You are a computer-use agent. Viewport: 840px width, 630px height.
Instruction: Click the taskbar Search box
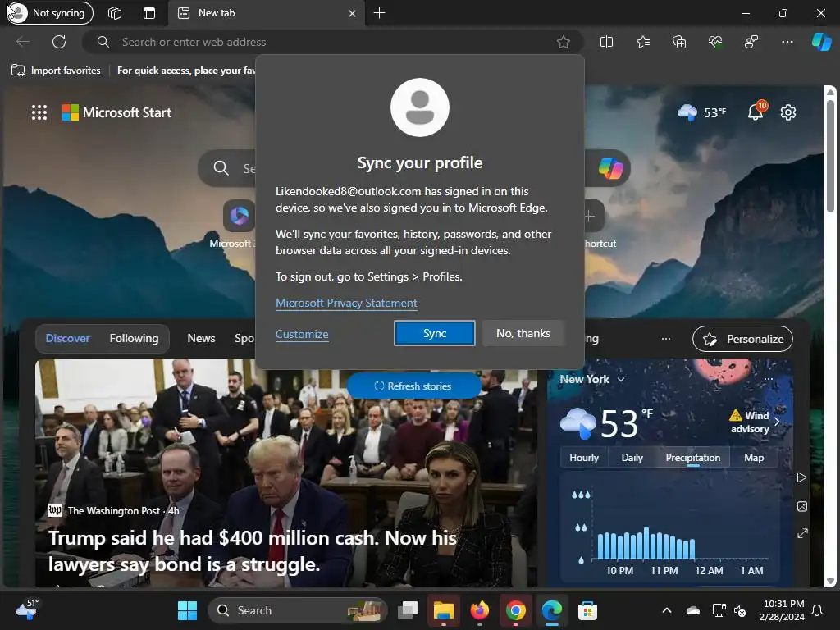click(297, 610)
